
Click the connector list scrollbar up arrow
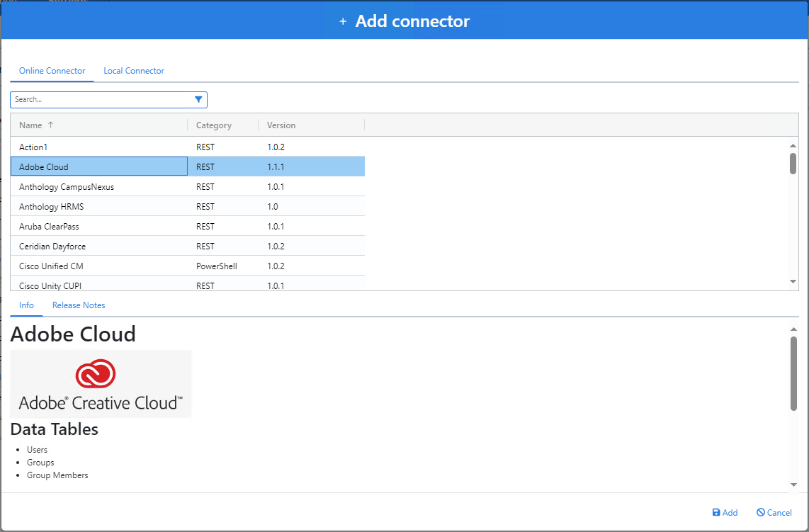(793, 145)
